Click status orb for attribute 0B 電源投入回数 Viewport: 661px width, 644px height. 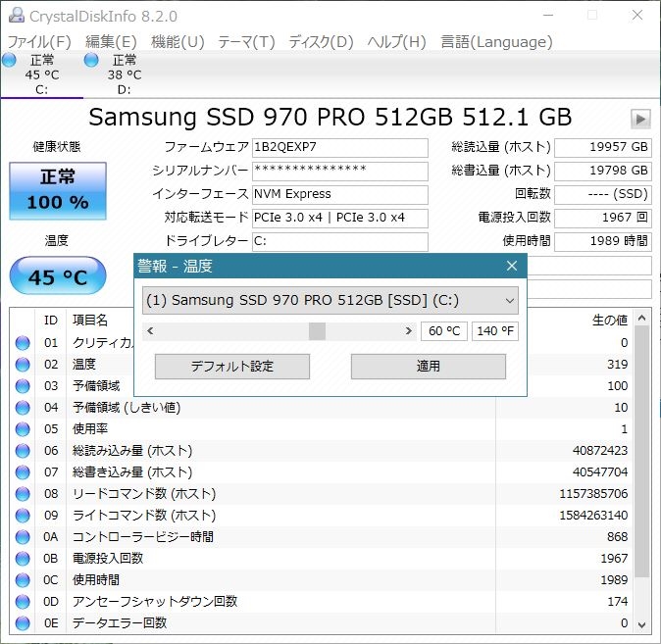(23, 559)
